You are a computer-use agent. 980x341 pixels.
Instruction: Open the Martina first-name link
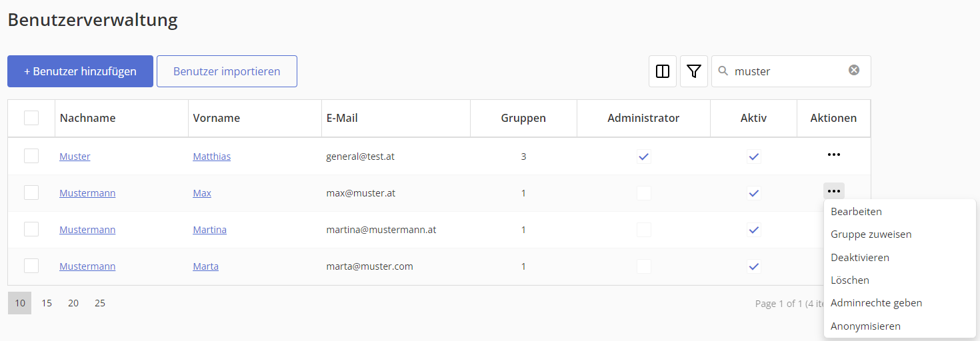pos(209,230)
